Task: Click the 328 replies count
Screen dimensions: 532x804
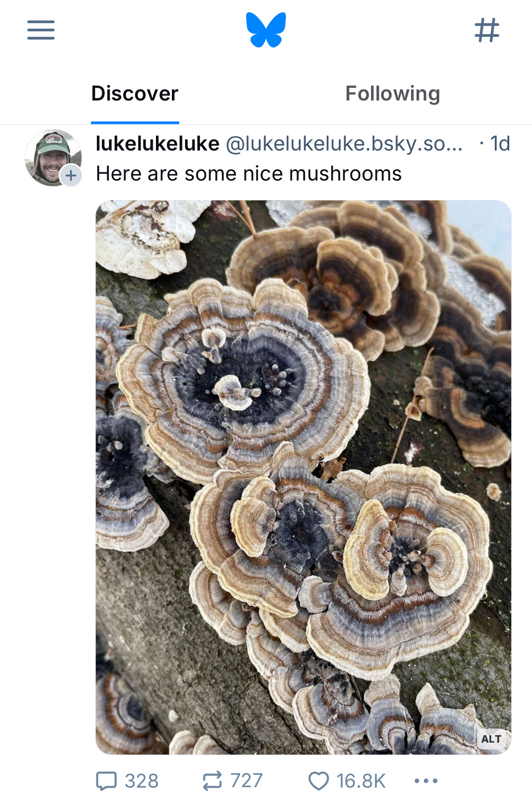Action: click(141, 781)
